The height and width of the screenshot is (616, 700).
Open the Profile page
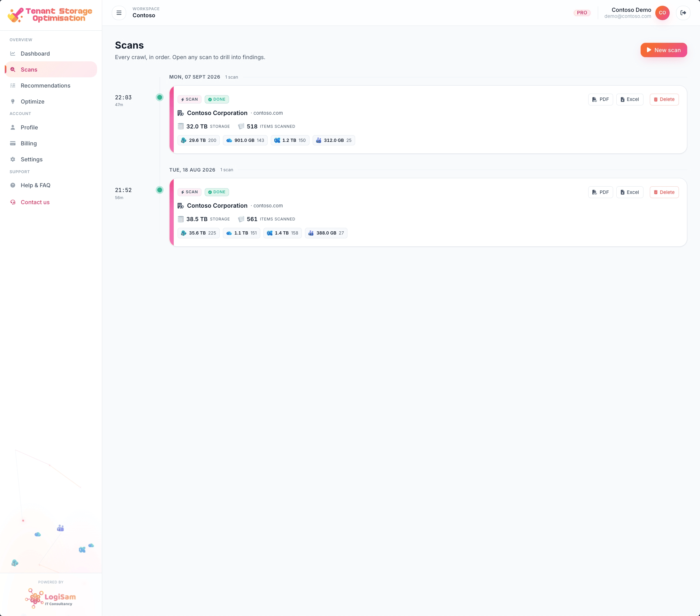pos(51,127)
